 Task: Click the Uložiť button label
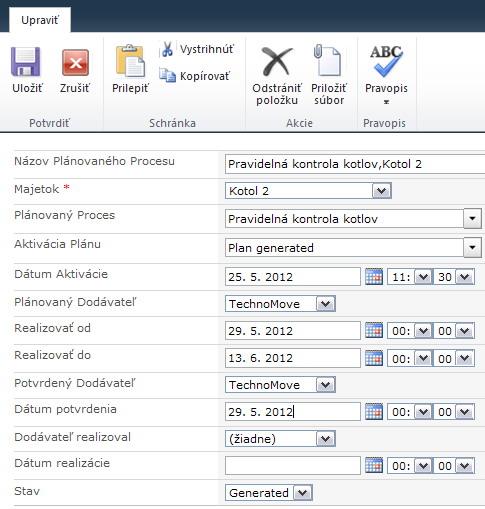[27, 88]
